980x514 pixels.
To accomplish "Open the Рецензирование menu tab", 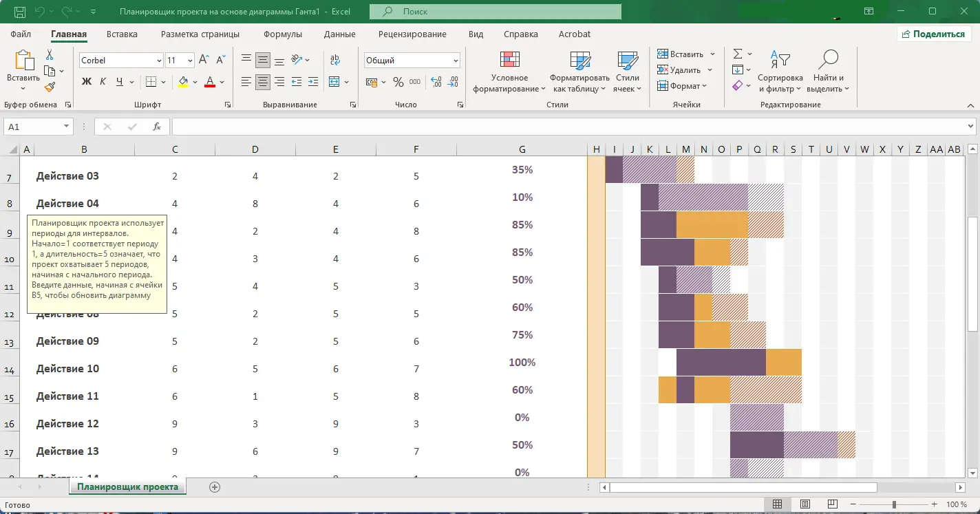I will (411, 34).
